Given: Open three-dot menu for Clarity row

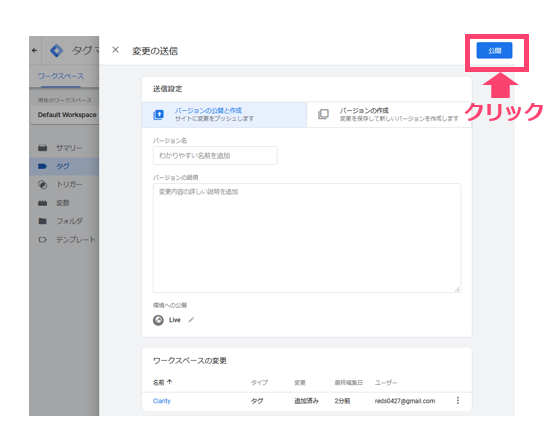Looking at the screenshot, I should (458, 401).
